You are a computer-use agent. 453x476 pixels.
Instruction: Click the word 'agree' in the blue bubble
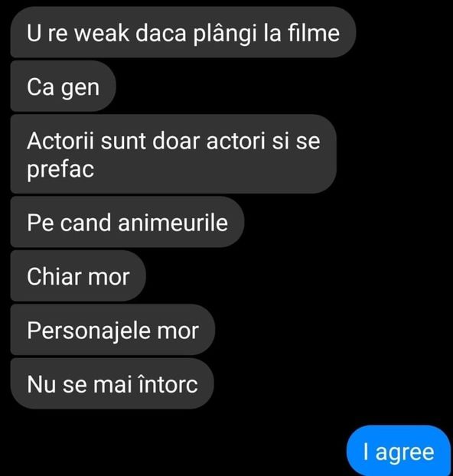pyautogui.click(x=405, y=453)
